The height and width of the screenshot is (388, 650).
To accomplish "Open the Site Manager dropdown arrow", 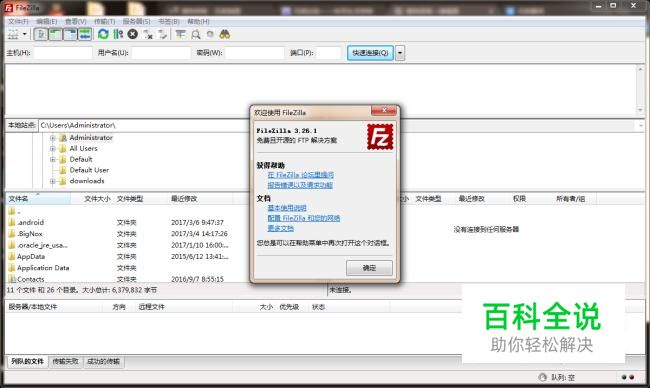I will click(x=24, y=34).
